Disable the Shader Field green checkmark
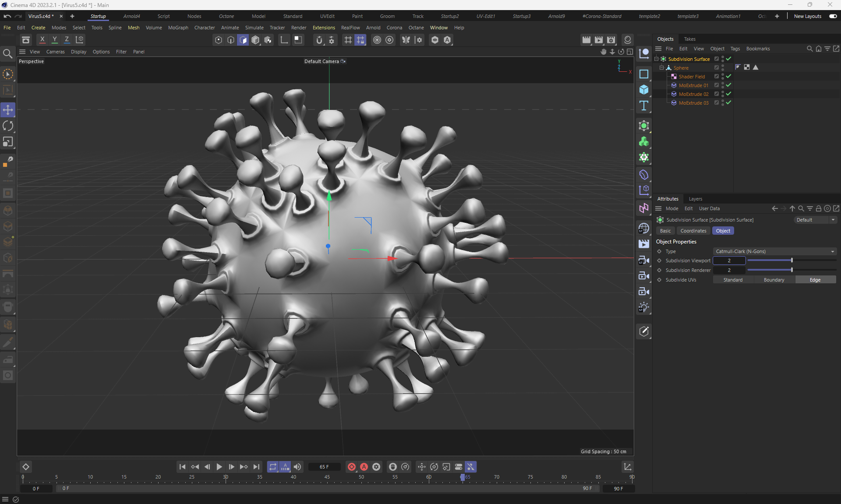Screen dimensions: 841x504 tap(728, 77)
